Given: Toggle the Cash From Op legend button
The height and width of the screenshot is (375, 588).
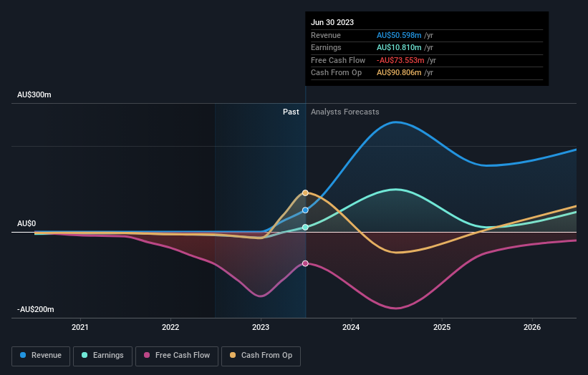Looking at the screenshot, I should pyautogui.click(x=261, y=356).
